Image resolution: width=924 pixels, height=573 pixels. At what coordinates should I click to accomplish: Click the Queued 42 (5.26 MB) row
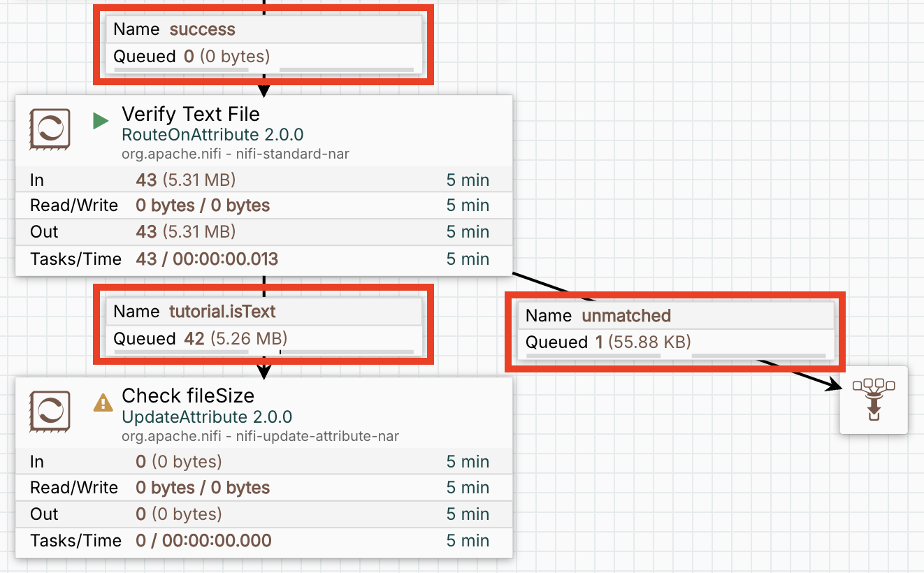click(200, 339)
